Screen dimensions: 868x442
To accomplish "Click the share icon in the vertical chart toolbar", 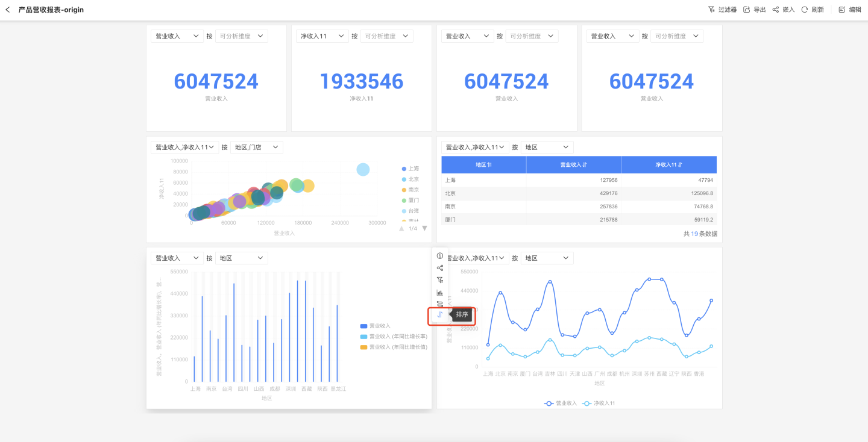I will click(x=440, y=268).
